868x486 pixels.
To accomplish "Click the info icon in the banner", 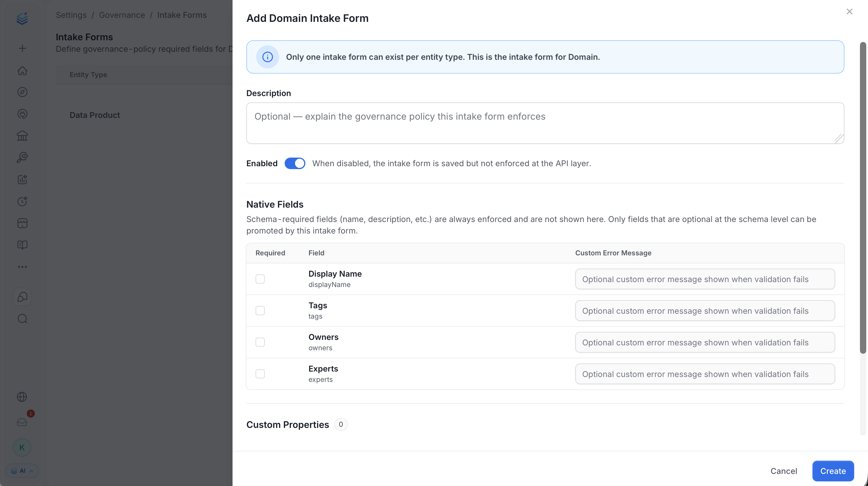I will tap(268, 57).
